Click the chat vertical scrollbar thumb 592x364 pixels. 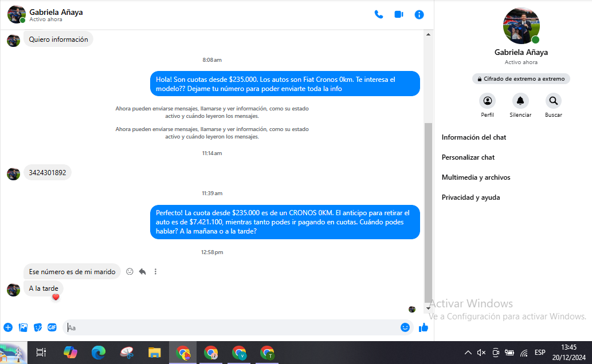point(428,213)
